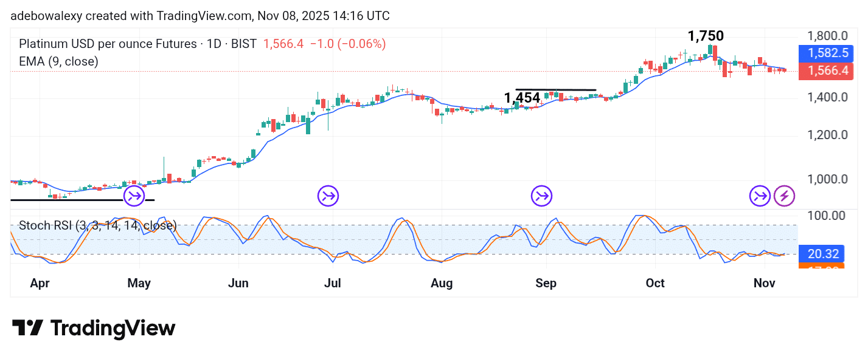Click the purple arrow marker icon near May
The image size is (868, 359).
click(x=133, y=196)
